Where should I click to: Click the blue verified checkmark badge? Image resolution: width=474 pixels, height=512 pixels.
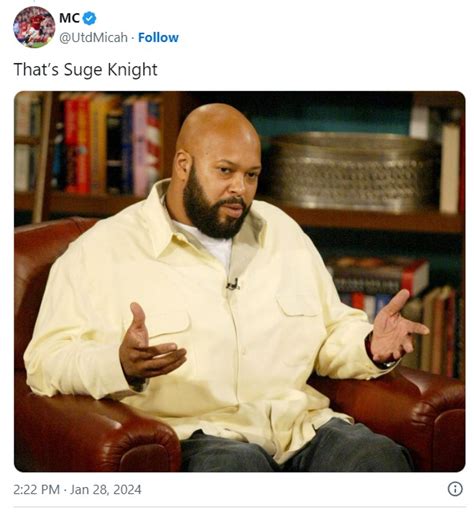pos(89,18)
